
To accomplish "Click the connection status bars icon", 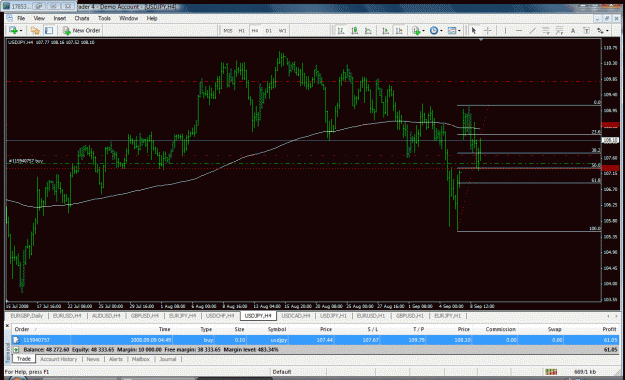I will [551, 372].
